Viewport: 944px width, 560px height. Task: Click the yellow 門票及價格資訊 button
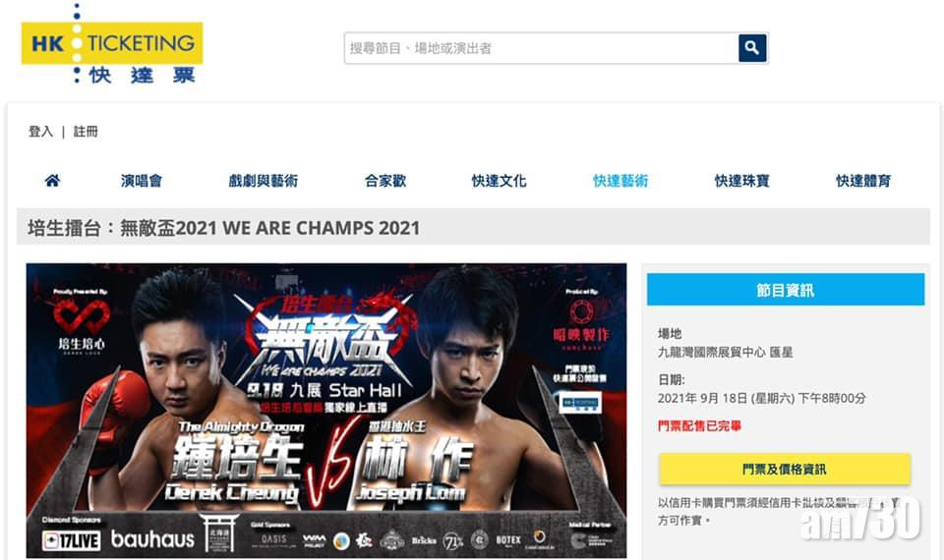(x=785, y=470)
